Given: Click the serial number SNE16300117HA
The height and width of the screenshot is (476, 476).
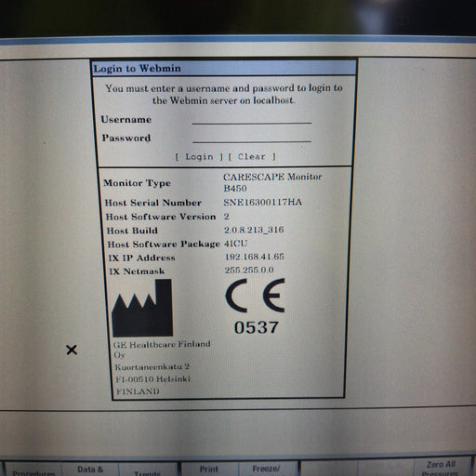Looking at the screenshot, I should [262, 203].
